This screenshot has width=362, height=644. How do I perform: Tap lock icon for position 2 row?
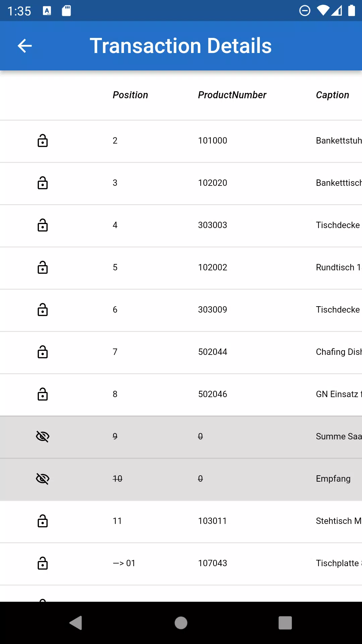[43, 141]
